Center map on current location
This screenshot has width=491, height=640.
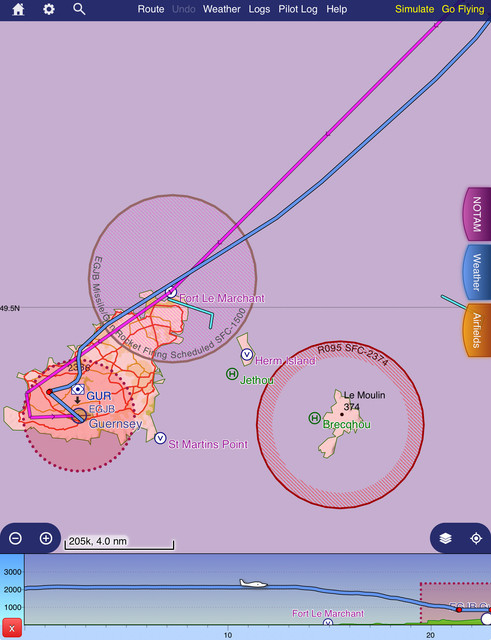point(476,538)
